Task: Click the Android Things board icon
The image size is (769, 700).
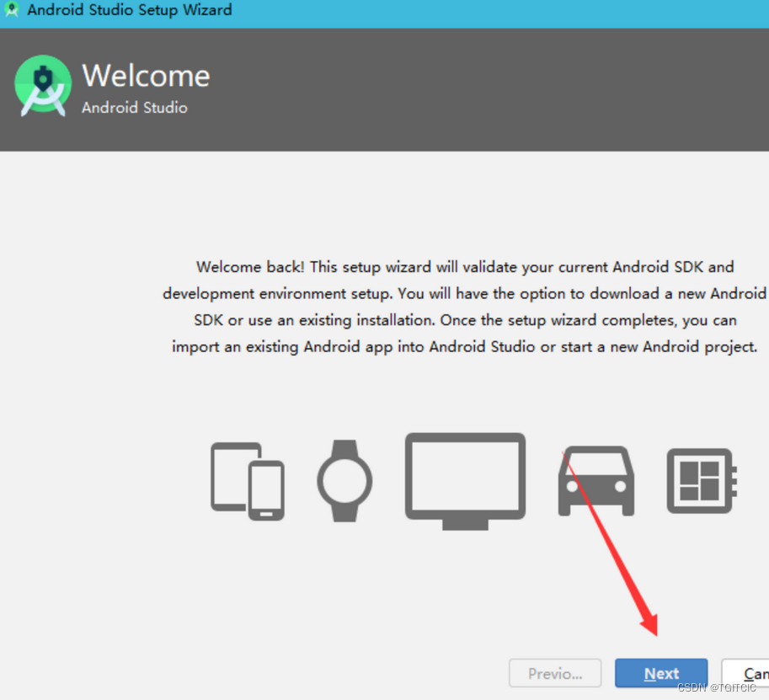Action: point(702,481)
